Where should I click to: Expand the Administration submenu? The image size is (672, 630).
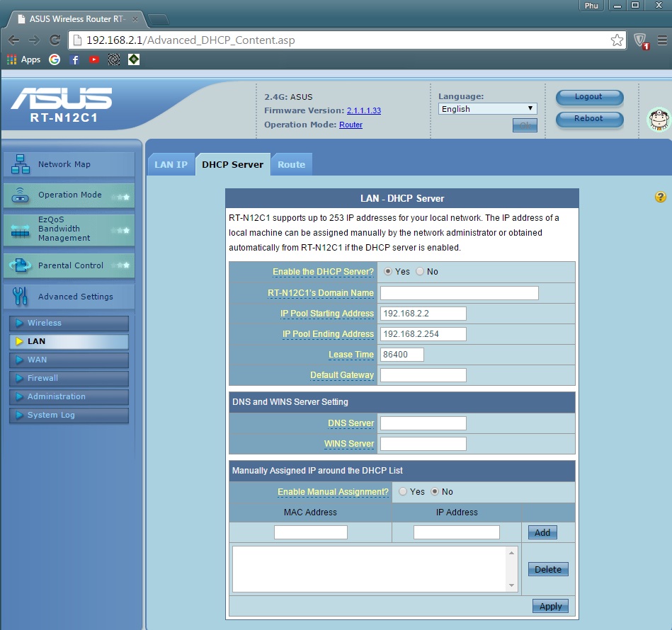click(69, 396)
